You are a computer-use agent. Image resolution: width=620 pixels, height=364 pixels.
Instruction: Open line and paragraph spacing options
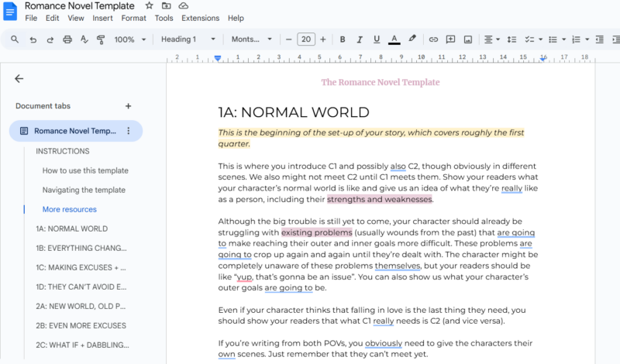tap(511, 39)
